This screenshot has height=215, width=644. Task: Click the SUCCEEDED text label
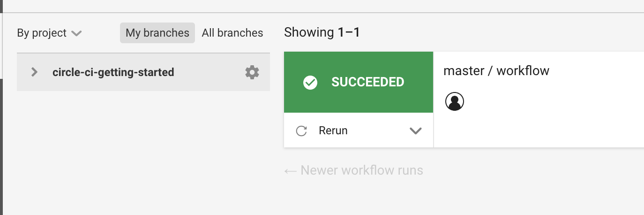(x=367, y=82)
